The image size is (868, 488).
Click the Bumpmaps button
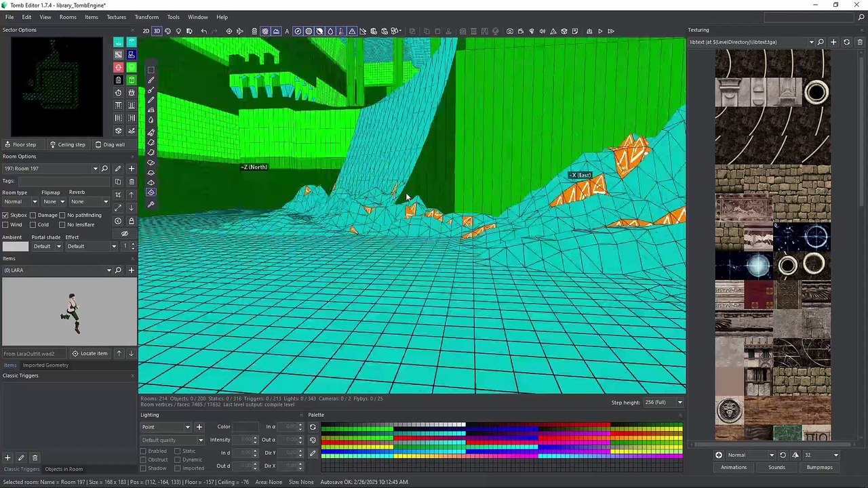pyautogui.click(x=819, y=467)
